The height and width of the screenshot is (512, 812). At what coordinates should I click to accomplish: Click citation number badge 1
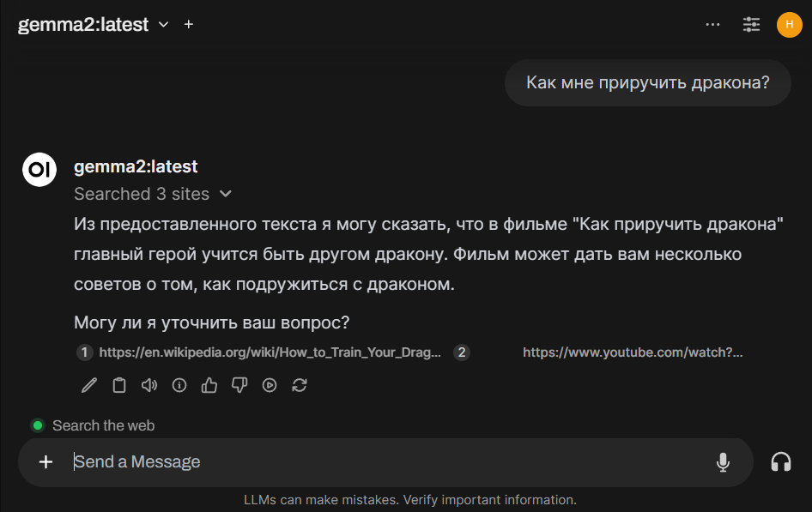[84, 352]
